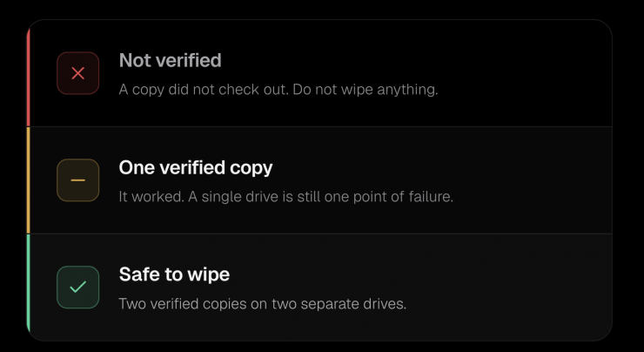Screen dimensions: 644x352
Task: Click the green accent bar beside Safe to wipe
Action: (29, 284)
